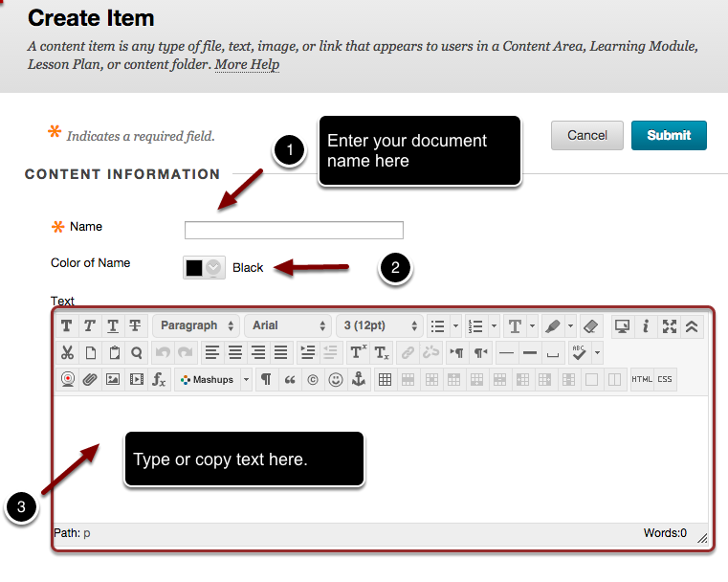The height and width of the screenshot is (582, 728).
Task: Expand the numbered list style arrow
Action: point(494,326)
